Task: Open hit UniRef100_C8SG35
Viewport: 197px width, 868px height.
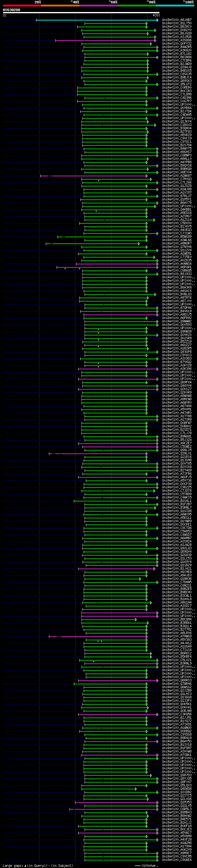Action: pos(177,74)
